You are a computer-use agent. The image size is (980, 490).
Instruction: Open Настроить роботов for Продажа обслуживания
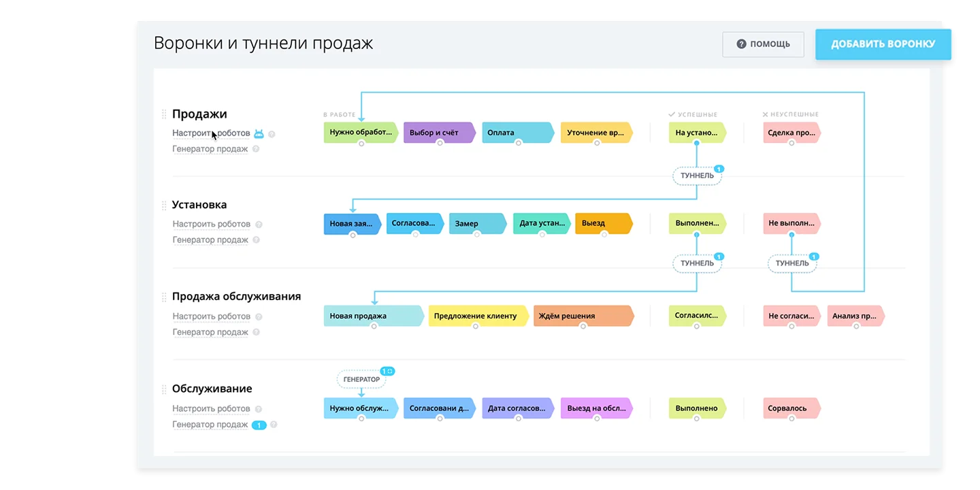211,316
